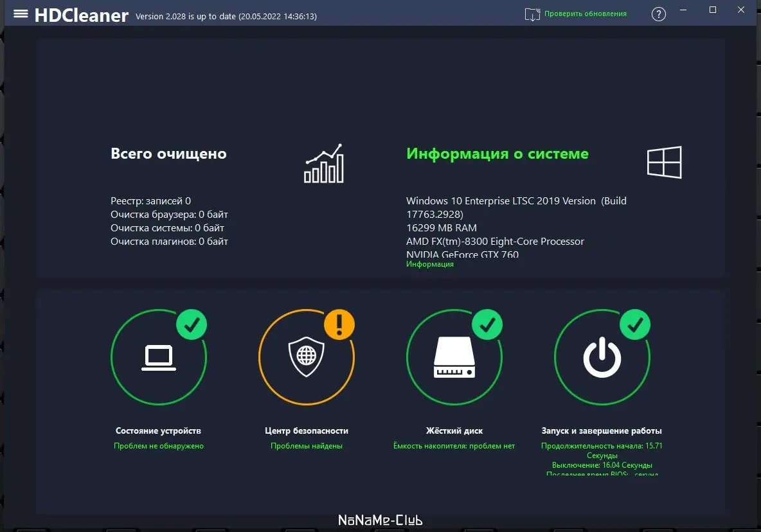Image resolution: width=761 pixels, height=532 pixels.
Task: Click the Проверить обновления link
Action: click(x=586, y=13)
